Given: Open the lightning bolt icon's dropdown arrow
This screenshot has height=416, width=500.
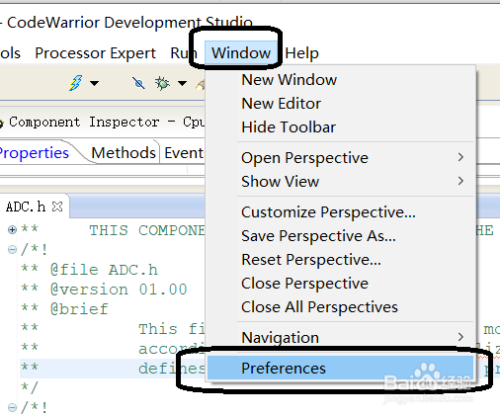Looking at the screenshot, I should [95, 83].
